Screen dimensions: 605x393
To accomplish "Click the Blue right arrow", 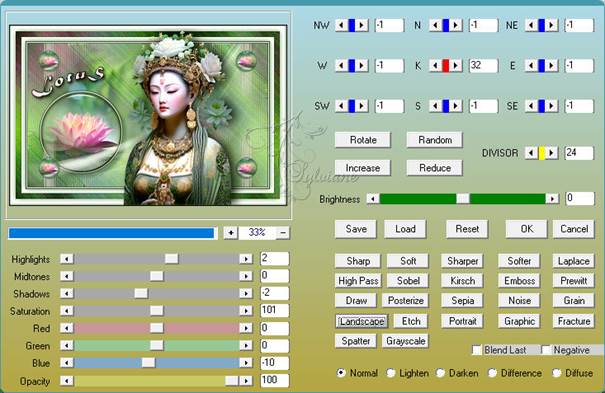I will pyautogui.click(x=245, y=363).
